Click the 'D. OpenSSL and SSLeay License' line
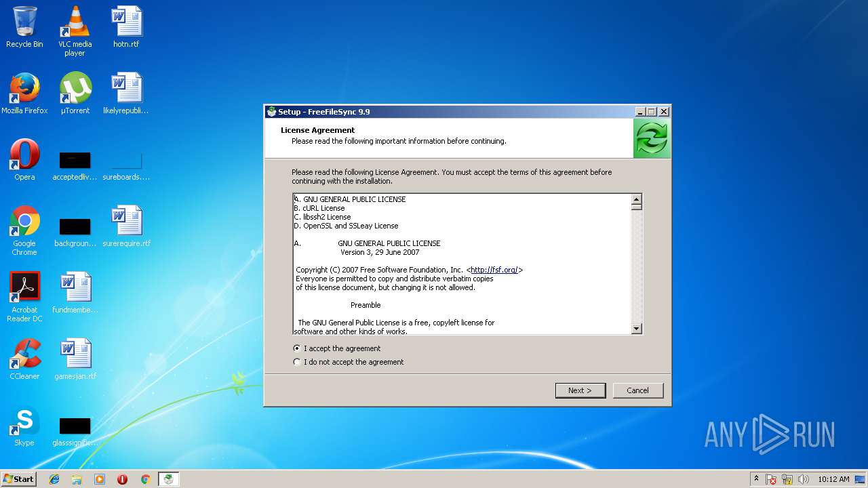 347,226
